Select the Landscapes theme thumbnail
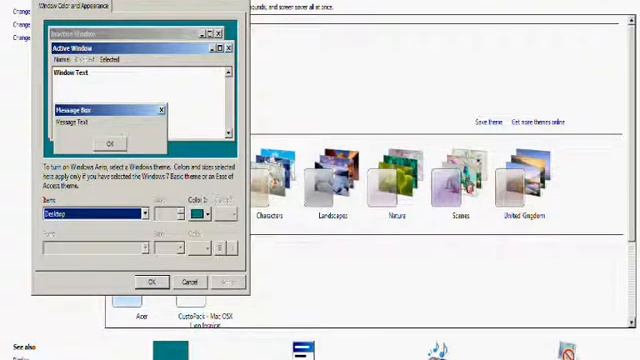The height and width of the screenshot is (360, 640). [x=332, y=178]
